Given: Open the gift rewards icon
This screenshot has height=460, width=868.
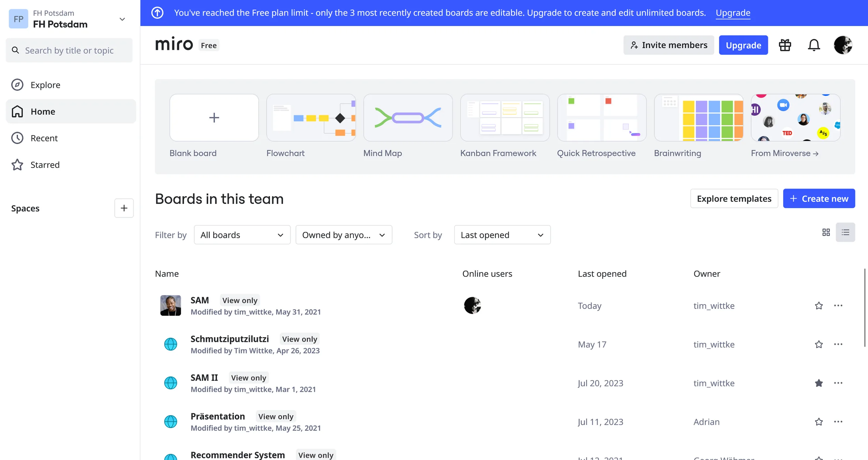Looking at the screenshot, I should (x=785, y=45).
